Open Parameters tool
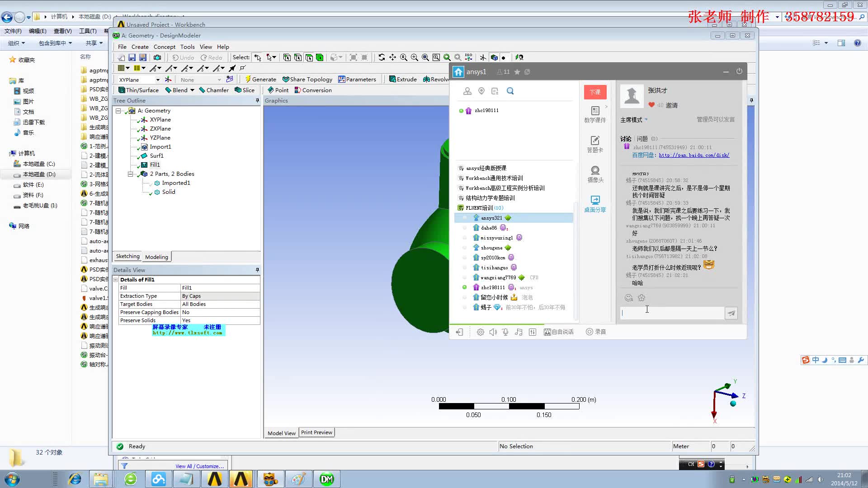The height and width of the screenshot is (488, 868). click(357, 79)
